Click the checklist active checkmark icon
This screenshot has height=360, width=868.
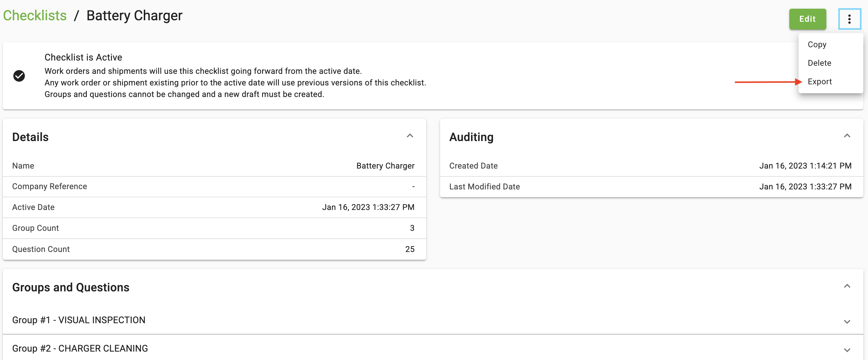coord(19,76)
